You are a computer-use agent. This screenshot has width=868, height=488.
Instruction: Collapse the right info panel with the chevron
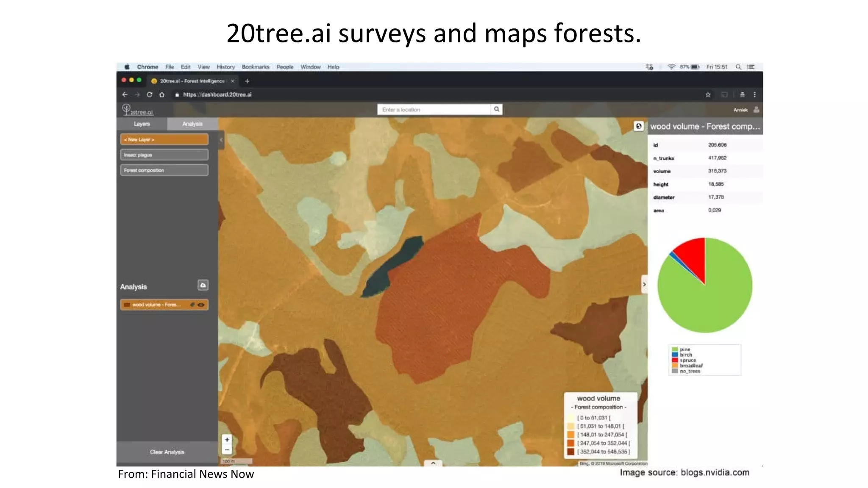point(644,284)
